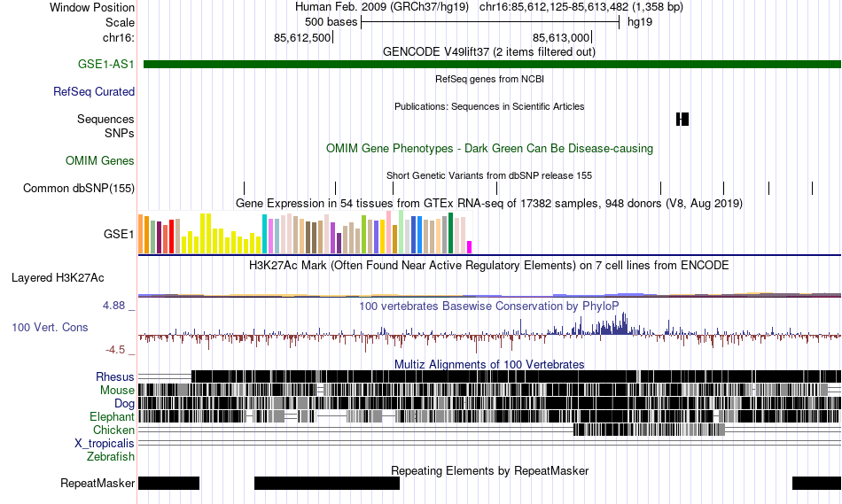842x504 pixels.
Task: Open the RefSeq Curated track label
Action: pyautogui.click(x=94, y=92)
